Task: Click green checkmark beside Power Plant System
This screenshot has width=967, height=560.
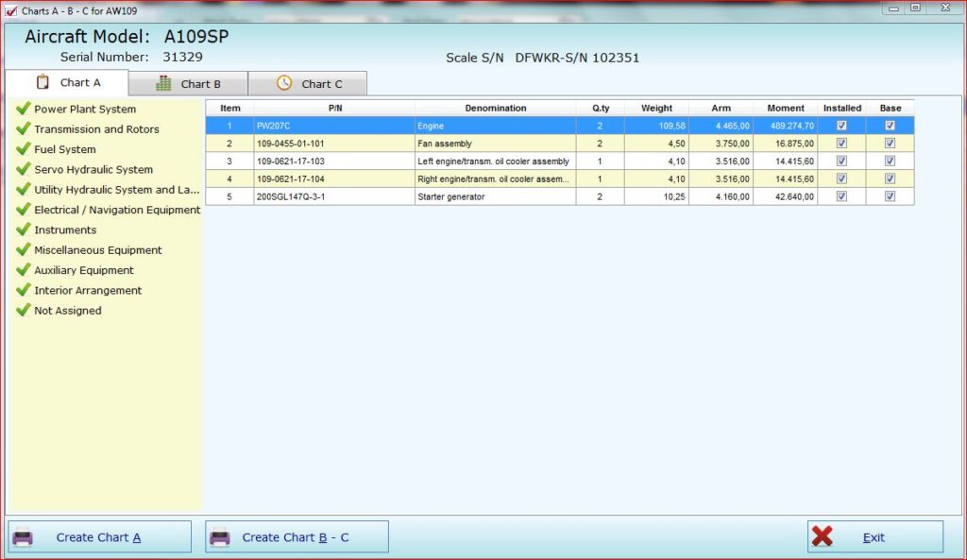Action: 24,109
